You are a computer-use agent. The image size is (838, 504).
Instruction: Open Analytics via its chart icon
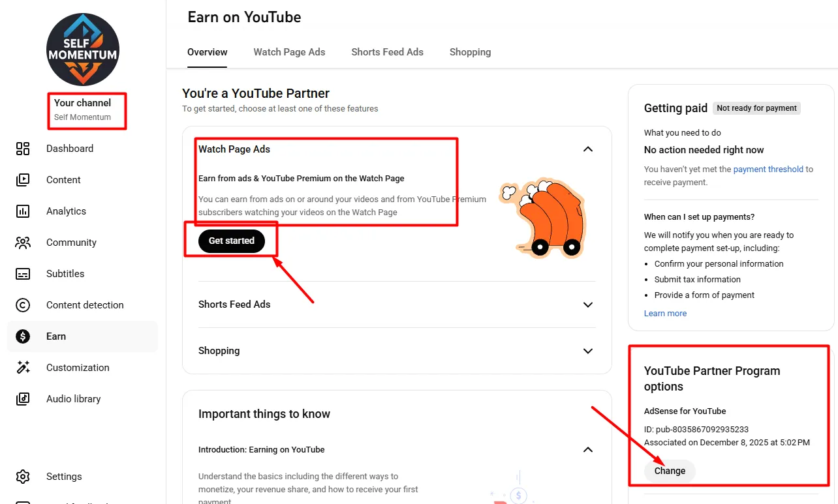click(x=23, y=211)
